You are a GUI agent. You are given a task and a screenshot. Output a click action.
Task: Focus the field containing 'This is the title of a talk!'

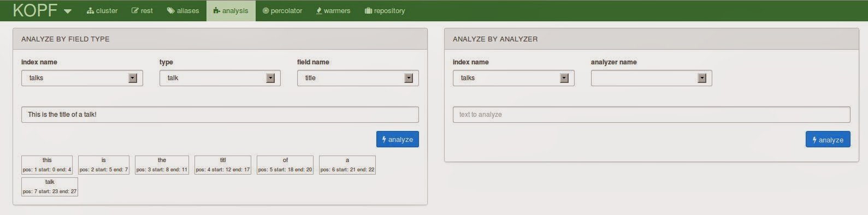point(220,115)
